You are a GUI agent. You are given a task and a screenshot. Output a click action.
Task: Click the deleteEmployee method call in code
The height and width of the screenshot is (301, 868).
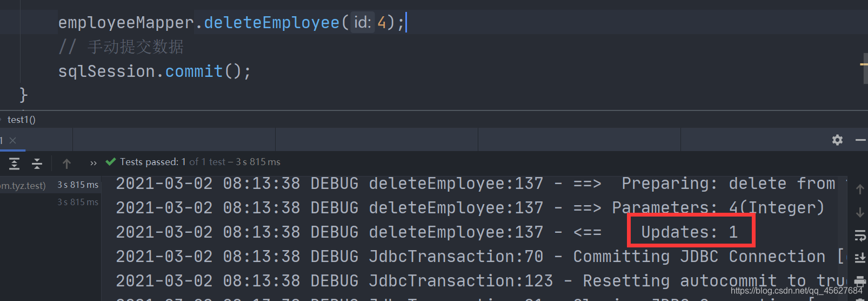coord(272,22)
